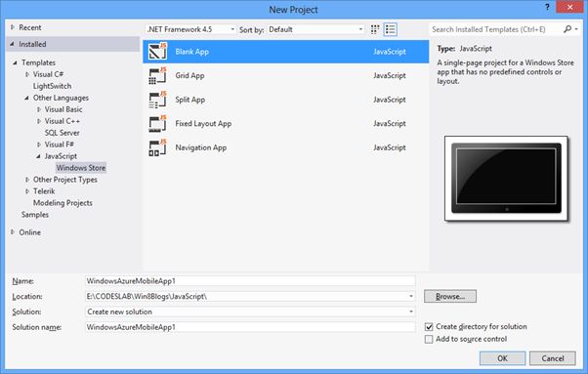The height and width of the screenshot is (374, 588).
Task: Expand the Telerik node
Action: pos(27,191)
